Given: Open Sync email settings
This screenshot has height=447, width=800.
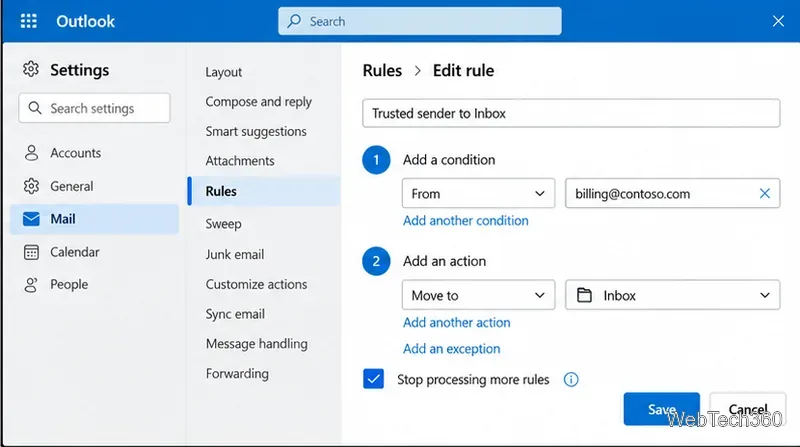Looking at the screenshot, I should coord(235,314).
